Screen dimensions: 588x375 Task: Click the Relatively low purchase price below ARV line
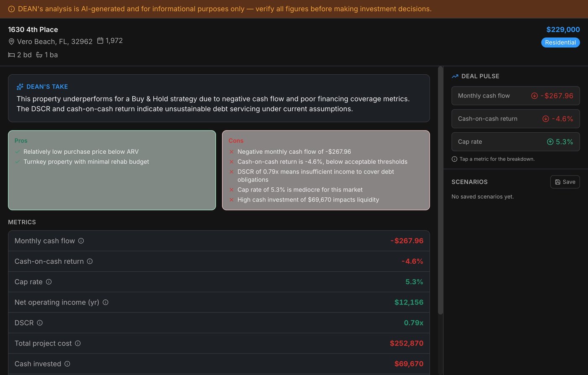tap(81, 152)
